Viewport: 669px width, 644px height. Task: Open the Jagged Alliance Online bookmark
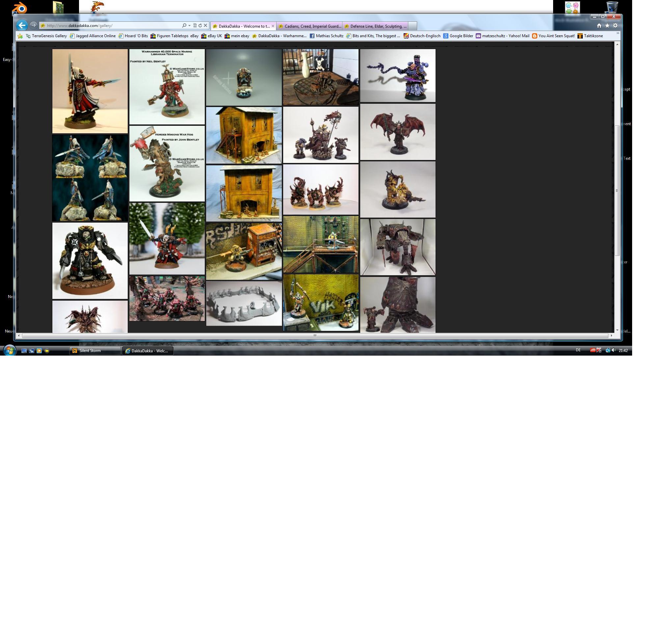93,36
